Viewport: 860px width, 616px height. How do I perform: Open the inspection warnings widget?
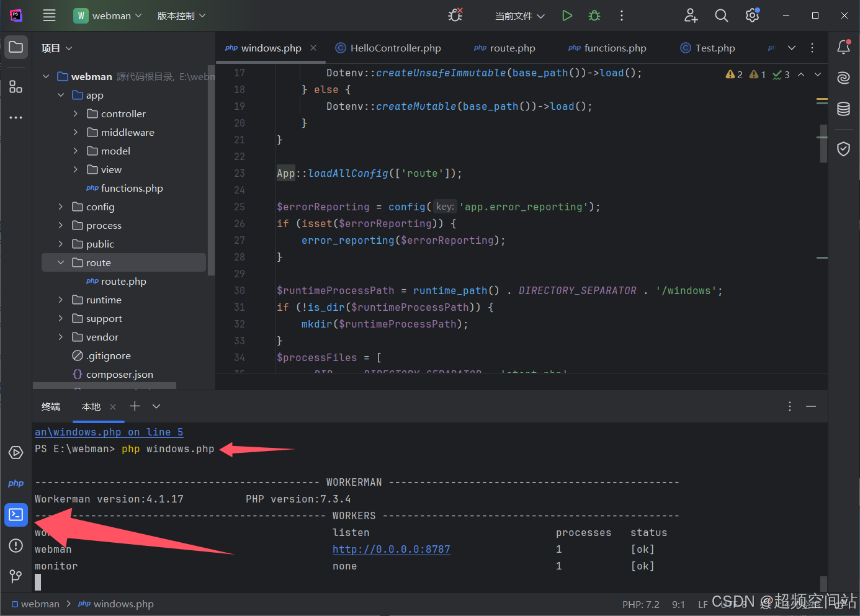point(758,74)
